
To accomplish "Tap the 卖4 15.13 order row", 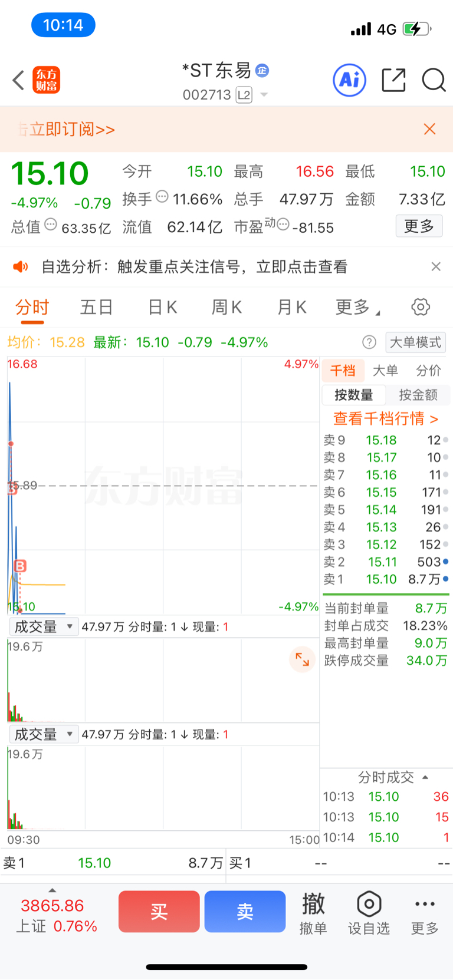I will pyautogui.click(x=386, y=527).
